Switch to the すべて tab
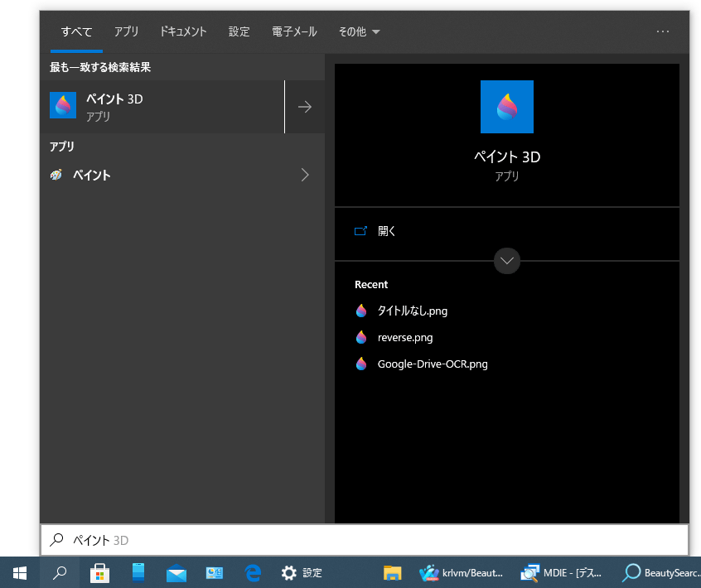This screenshot has height=588, width=701. point(76,31)
